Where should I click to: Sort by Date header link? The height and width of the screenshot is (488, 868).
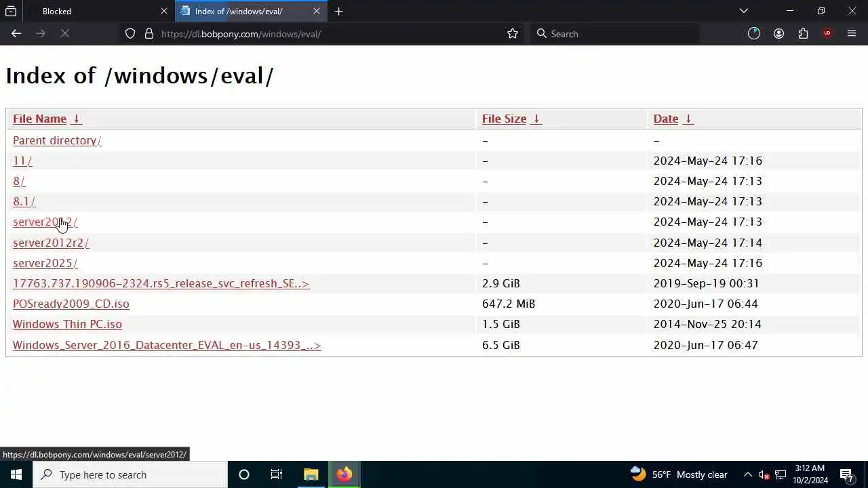click(666, 119)
